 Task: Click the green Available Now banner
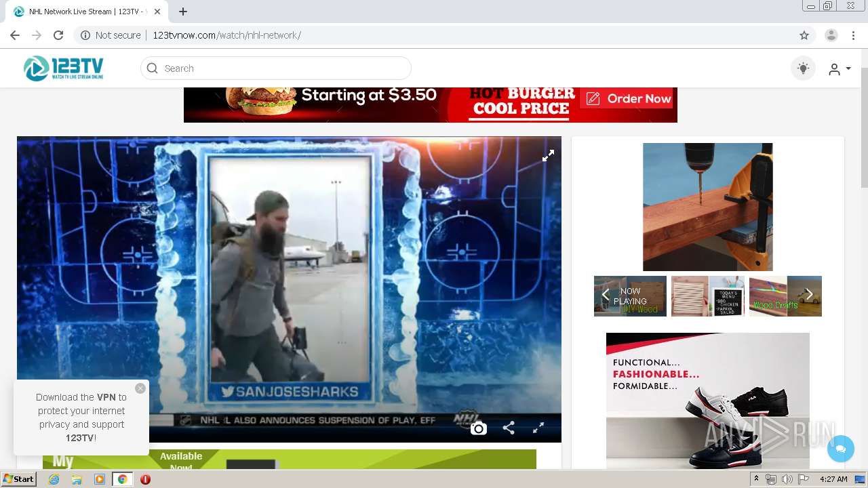(x=290, y=459)
